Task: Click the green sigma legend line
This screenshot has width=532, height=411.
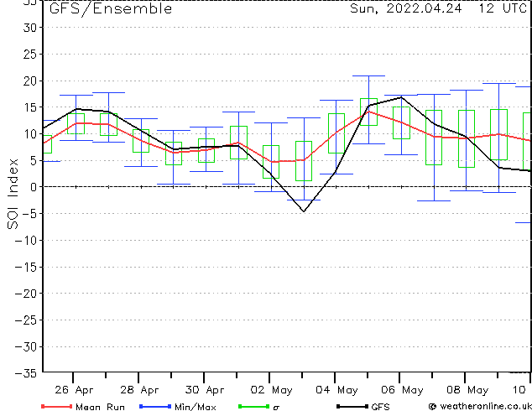Action: point(253,406)
